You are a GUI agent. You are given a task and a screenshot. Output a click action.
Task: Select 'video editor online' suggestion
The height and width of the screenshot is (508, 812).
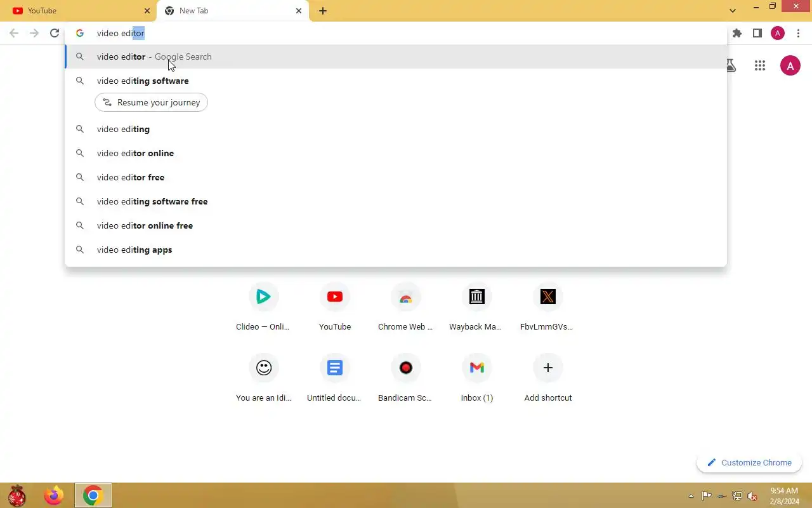pyautogui.click(x=396, y=153)
